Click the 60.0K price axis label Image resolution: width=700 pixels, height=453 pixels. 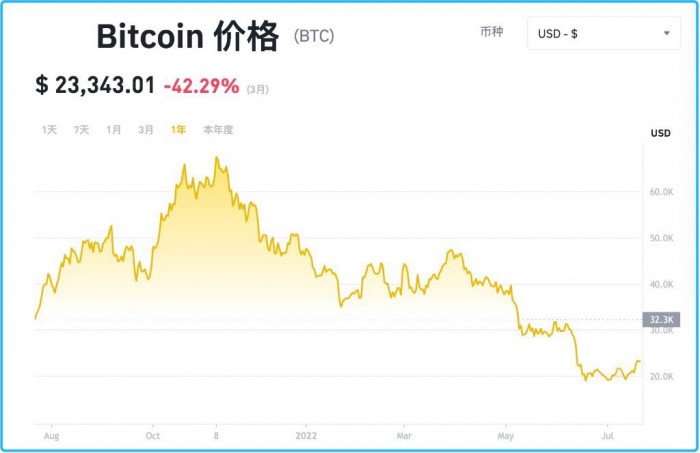(x=662, y=192)
